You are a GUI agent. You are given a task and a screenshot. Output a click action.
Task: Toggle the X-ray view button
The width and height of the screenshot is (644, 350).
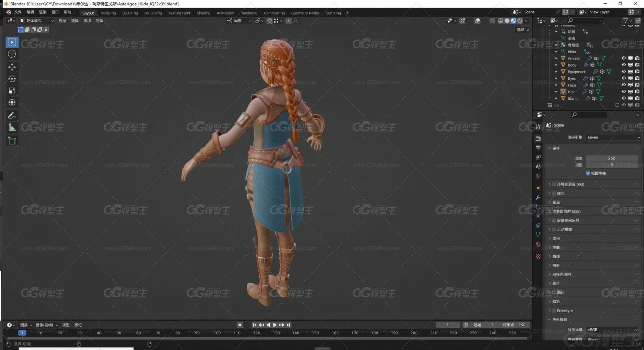492,21
